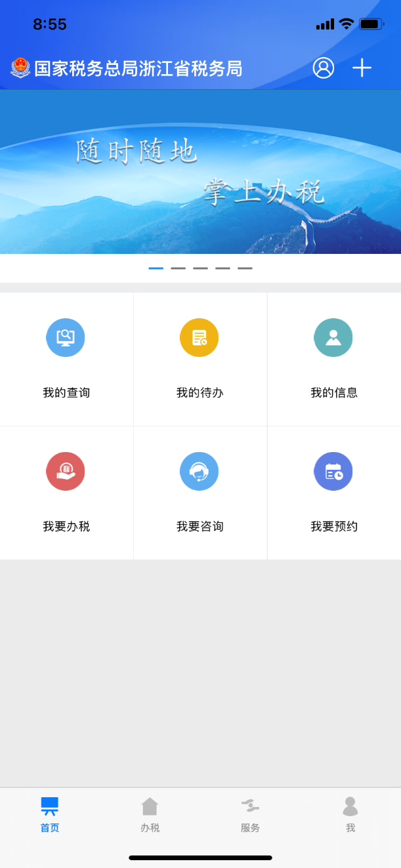Open 我要预约 calendar appointment icon
The height and width of the screenshot is (868, 401).
point(333,472)
